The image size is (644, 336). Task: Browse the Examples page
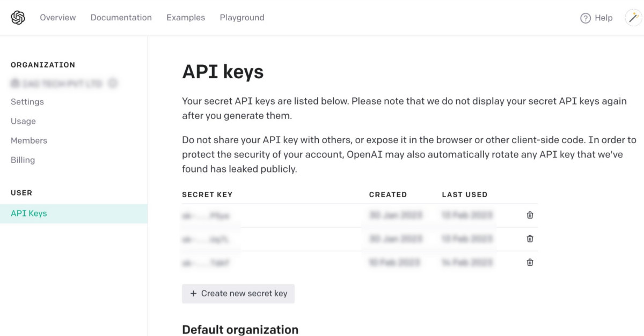point(186,18)
